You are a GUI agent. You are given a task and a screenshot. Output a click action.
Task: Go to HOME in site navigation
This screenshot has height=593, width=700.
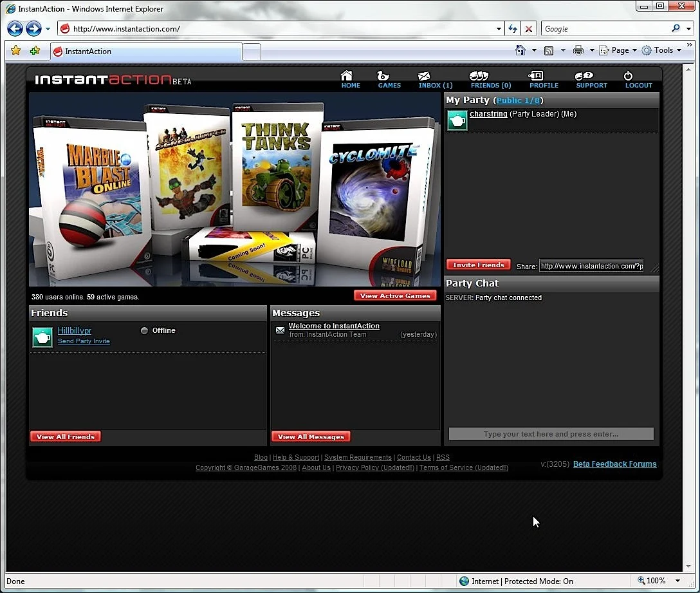coord(350,80)
